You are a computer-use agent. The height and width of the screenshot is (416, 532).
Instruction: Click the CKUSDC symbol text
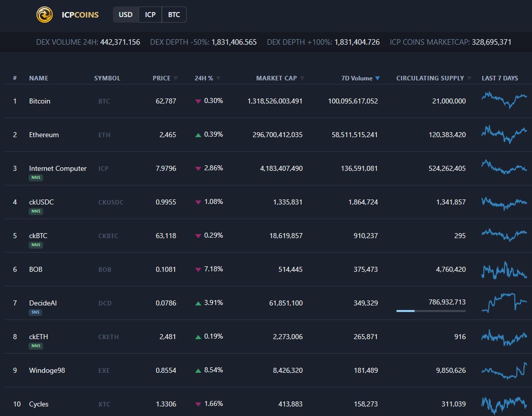coord(110,202)
